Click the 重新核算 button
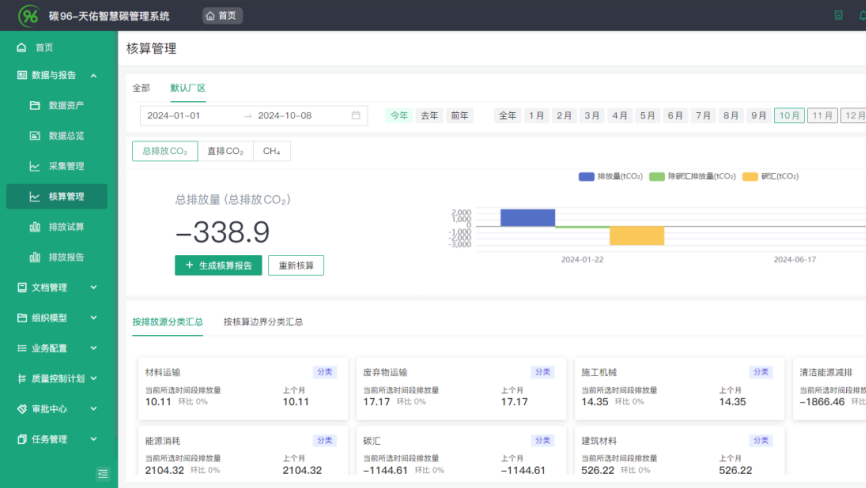This screenshot has width=866, height=488. (296, 265)
